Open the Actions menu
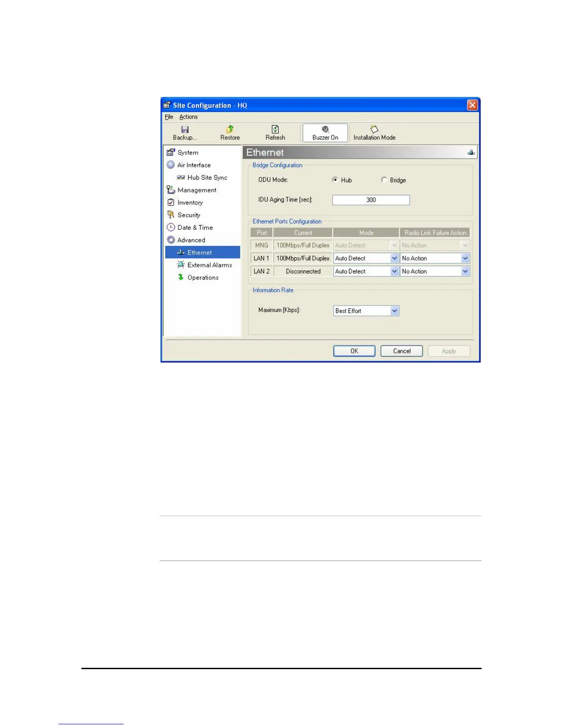Screen dimensions: 563x728 coord(188,117)
